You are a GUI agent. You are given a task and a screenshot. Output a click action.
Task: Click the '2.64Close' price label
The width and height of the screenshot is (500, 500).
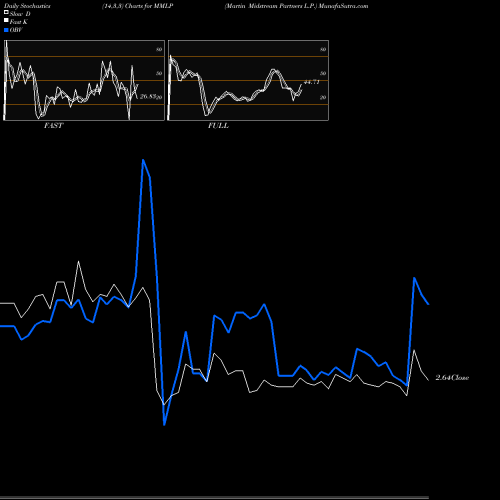pyautogui.click(x=452, y=378)
